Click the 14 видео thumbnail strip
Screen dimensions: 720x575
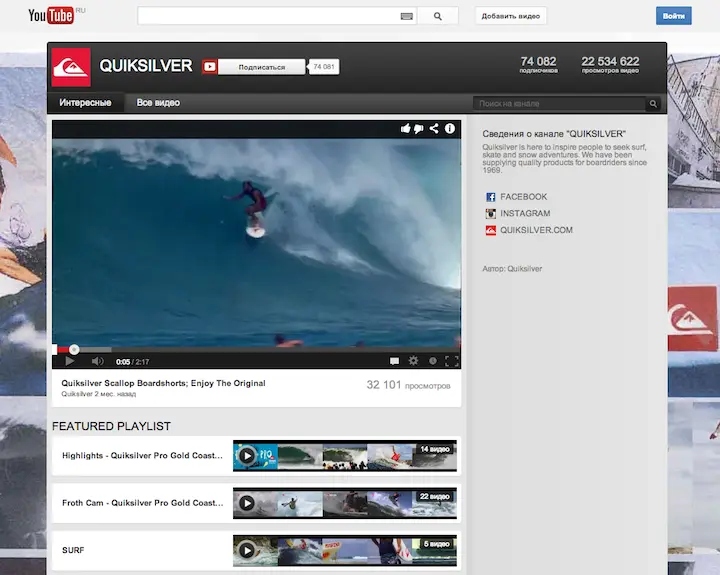(x=345, y=456)
